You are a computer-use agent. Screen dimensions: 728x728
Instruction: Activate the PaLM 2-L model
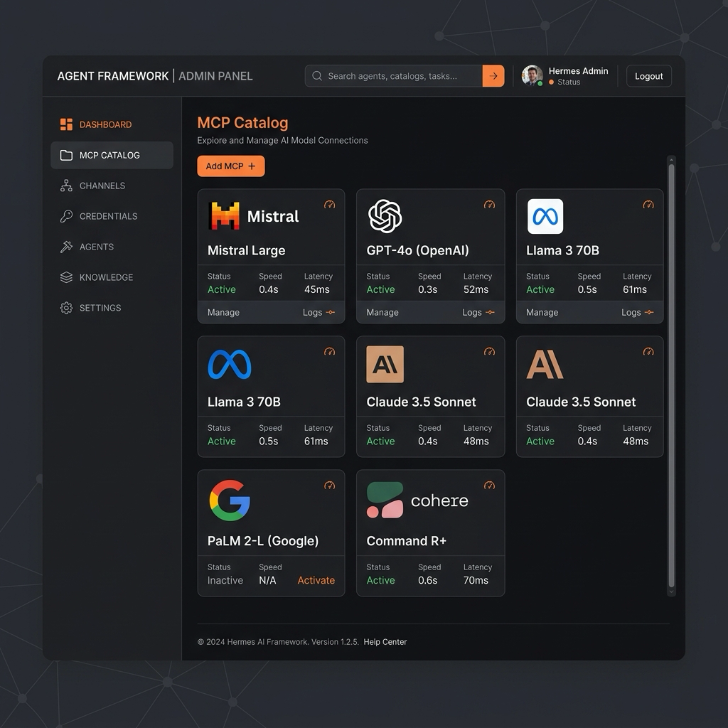316,580
